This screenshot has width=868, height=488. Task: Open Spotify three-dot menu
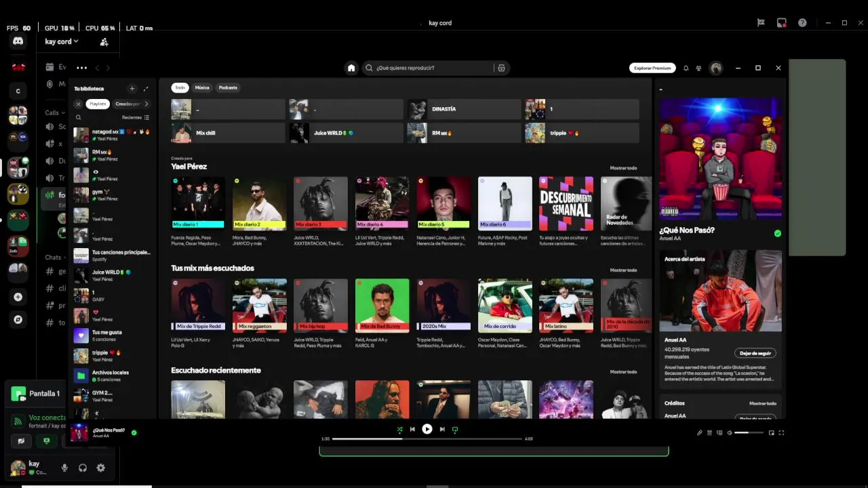point(81,68)
